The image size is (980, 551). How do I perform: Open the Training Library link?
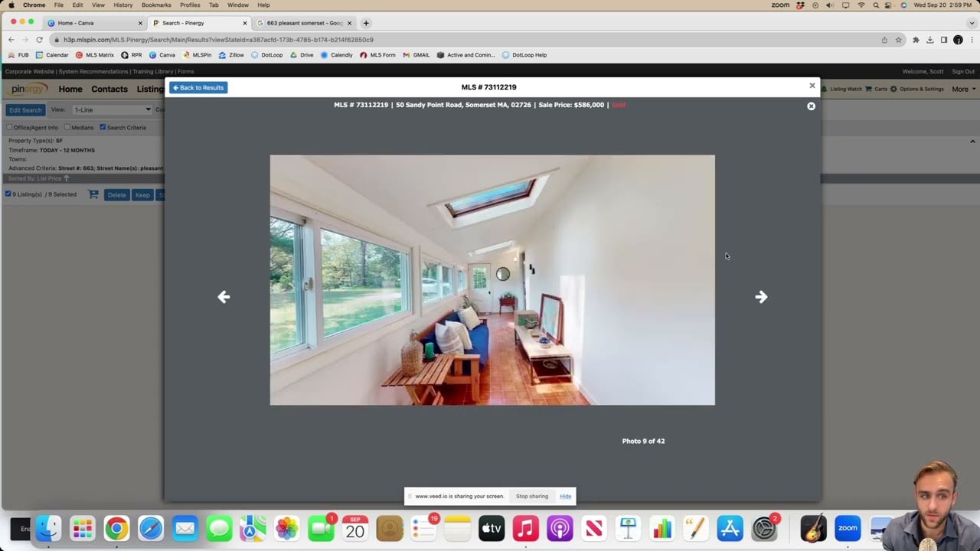tap(153, 71)
